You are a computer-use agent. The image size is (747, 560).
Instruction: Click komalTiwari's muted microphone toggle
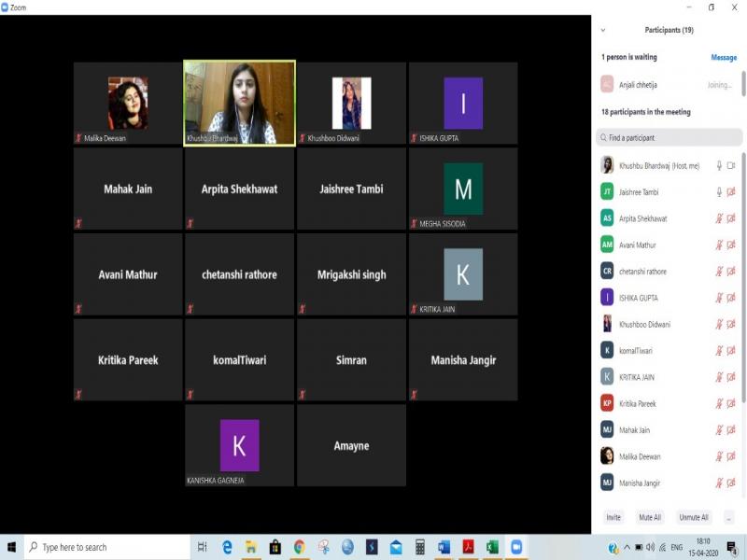tap(719, 351)
